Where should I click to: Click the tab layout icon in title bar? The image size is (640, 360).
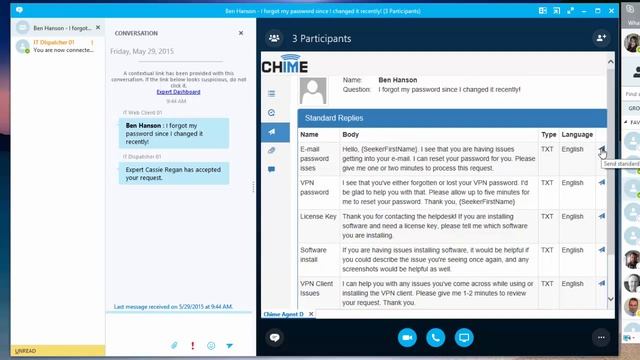[x=542, y=11]
